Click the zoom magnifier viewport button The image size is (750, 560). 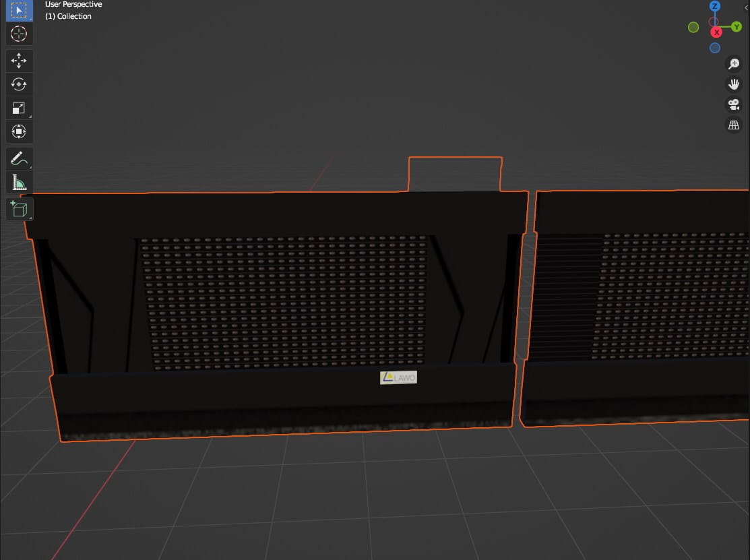click(x=734, y=63)
